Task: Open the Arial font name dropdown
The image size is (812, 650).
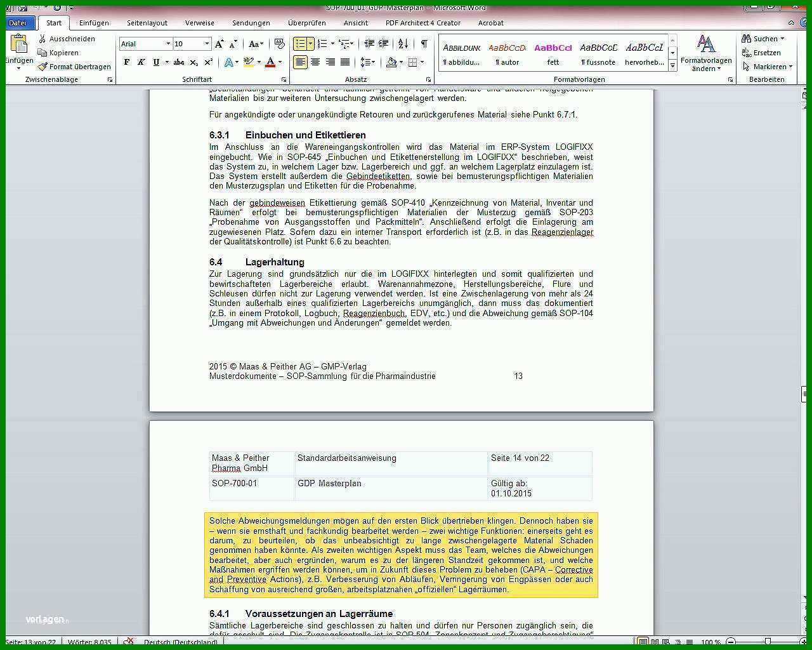Action: coord(168,44)
